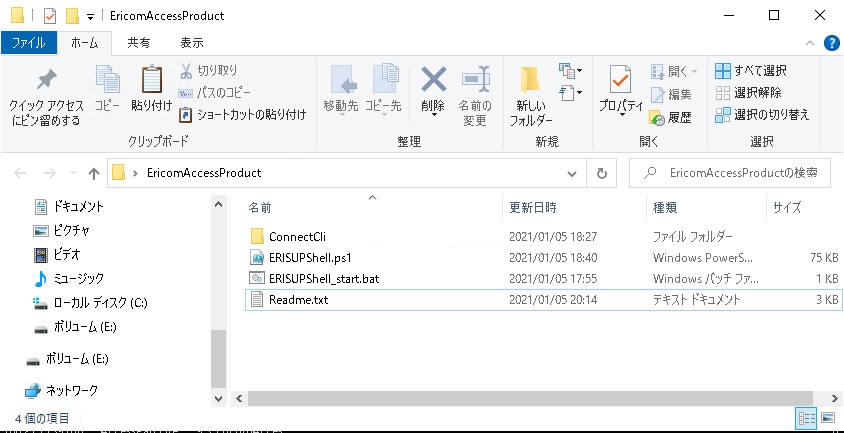The image size is (844, 433).
Task: Switch to large icons view in status bar
Action: coord(827,417)
